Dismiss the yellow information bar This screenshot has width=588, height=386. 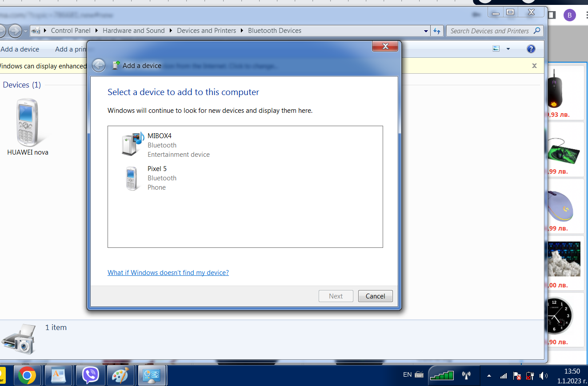pyautogui.click(x=534, y=66)
